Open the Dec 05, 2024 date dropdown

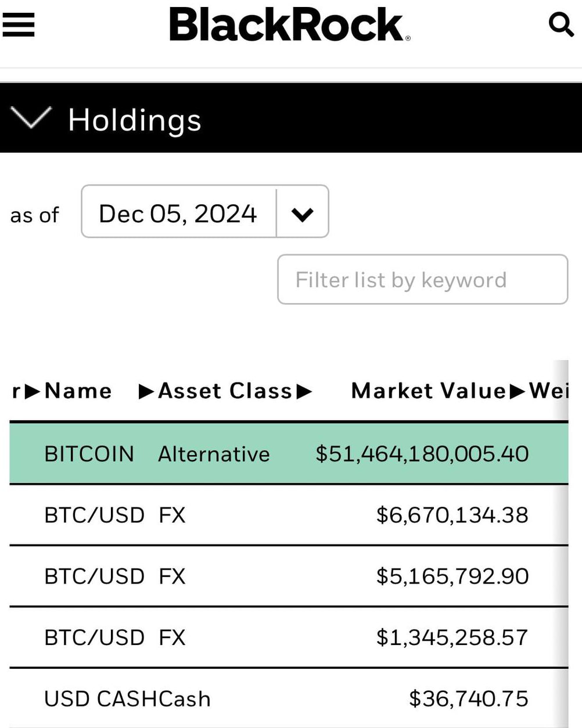pos(205,211)
